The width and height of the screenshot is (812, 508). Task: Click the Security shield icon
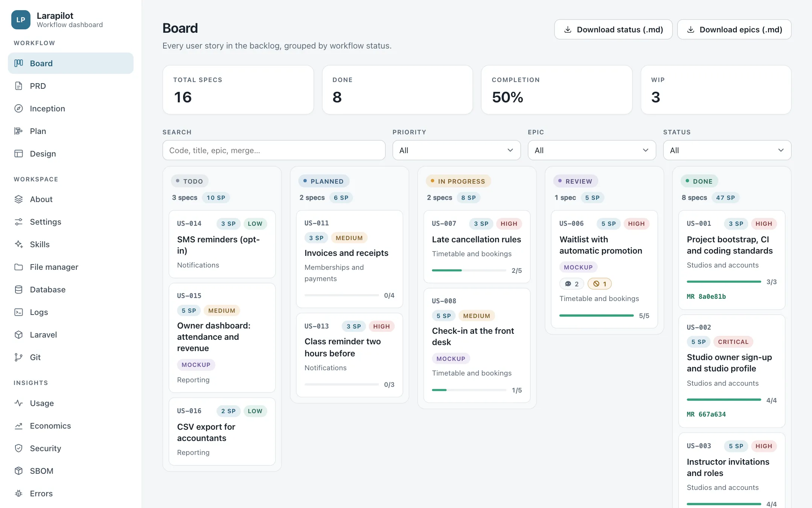[19, 448]
